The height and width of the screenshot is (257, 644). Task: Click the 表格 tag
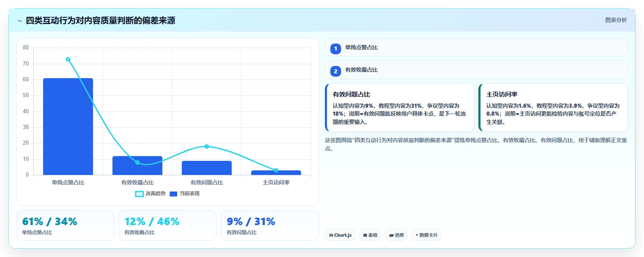370,235
